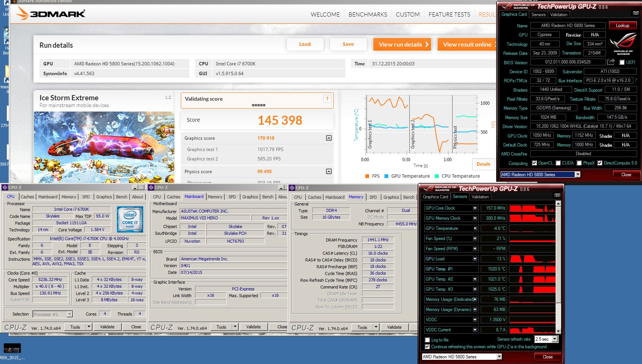
Task: Open the GPU Memory Clock sensor dropdown
Action: click(x=475, y=218)
